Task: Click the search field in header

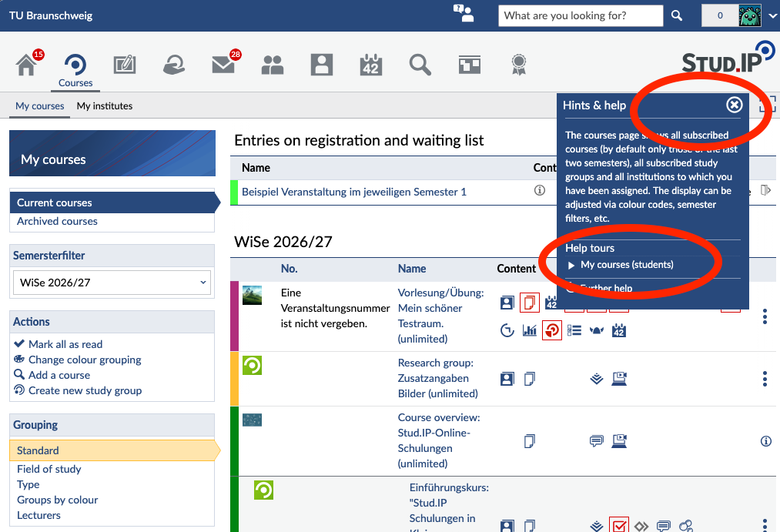Action: pos(581,16)
